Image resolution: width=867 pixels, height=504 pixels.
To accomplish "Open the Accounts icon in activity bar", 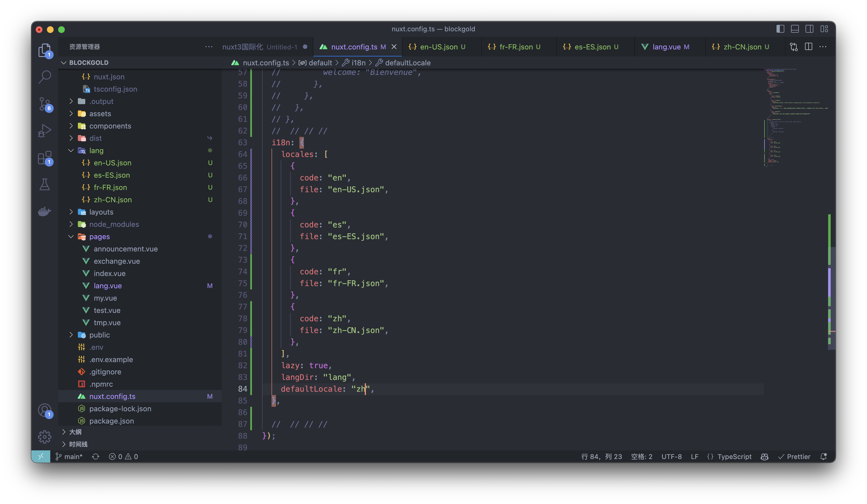I will 45,410.
